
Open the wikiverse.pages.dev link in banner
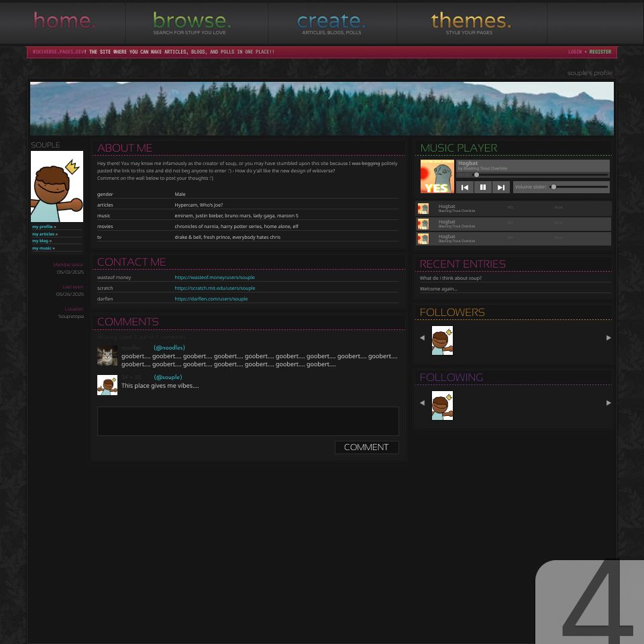pyautogui.click(x=59, y=52)
